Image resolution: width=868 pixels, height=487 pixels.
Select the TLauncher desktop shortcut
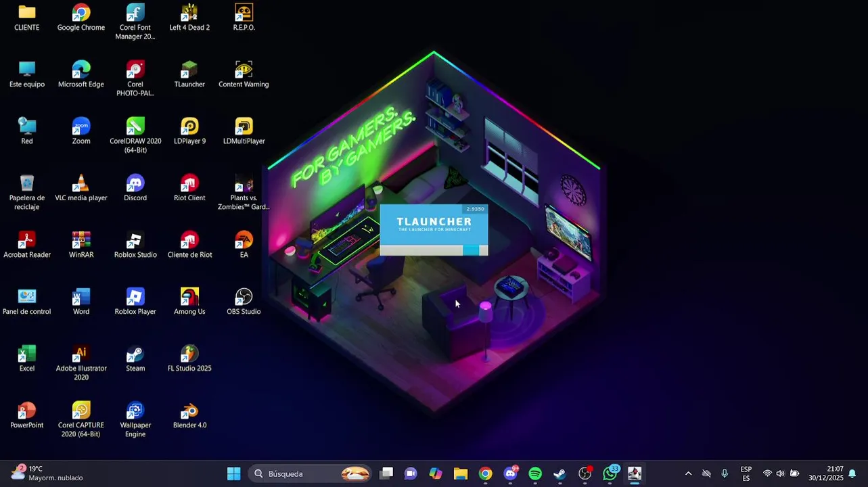tap(189, 74)
